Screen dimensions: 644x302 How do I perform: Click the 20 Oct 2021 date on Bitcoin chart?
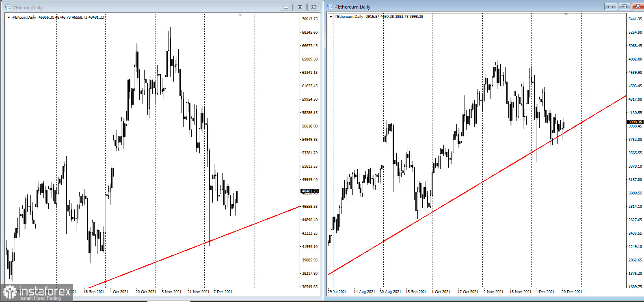(146, 291)
